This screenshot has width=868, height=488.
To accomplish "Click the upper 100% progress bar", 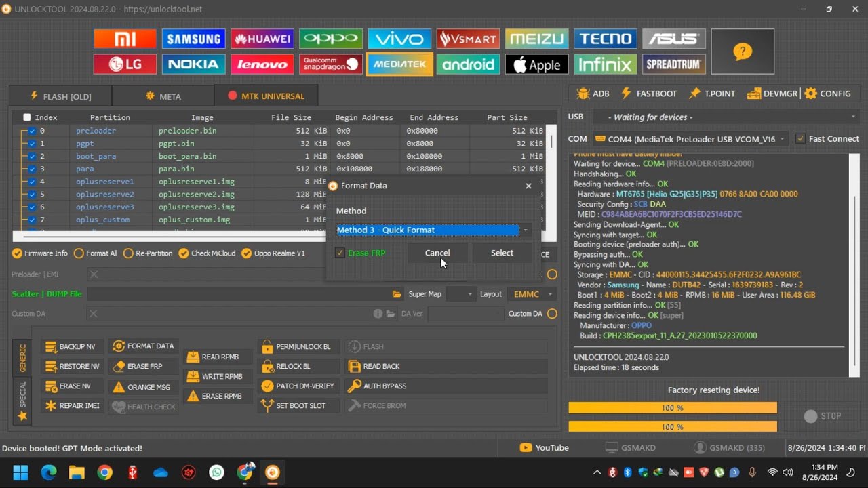I will (673, 407).
